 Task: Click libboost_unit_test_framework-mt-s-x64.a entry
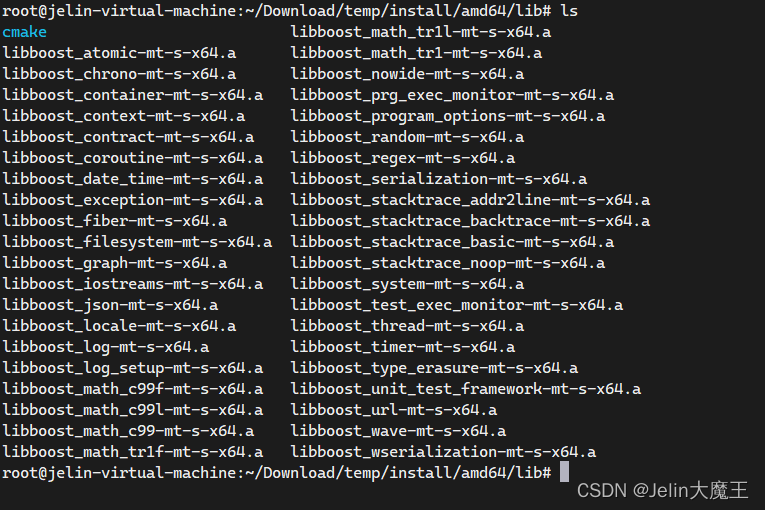point(466,389)
